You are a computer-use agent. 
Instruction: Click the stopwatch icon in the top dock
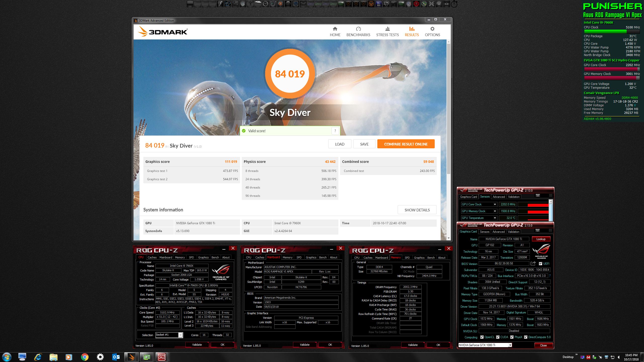tap(454, 4)
